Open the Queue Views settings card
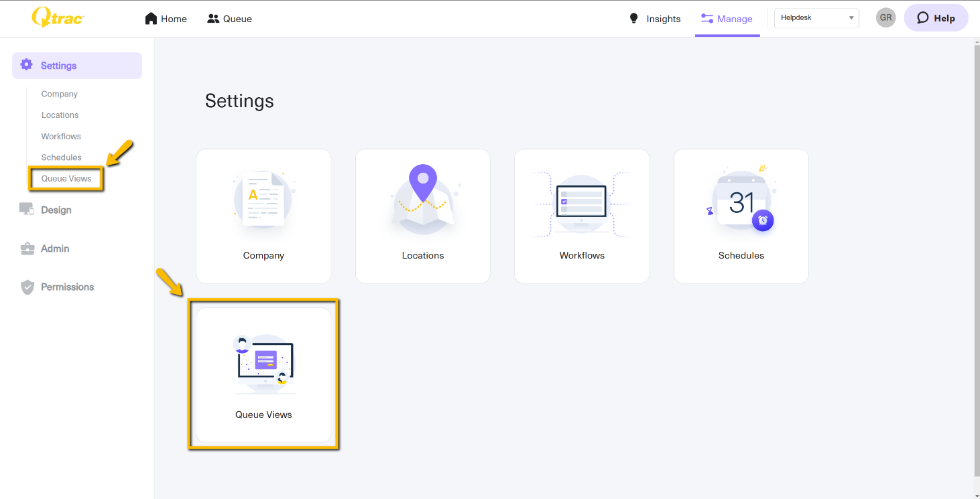The image size is (980, 499). [263, 374]
